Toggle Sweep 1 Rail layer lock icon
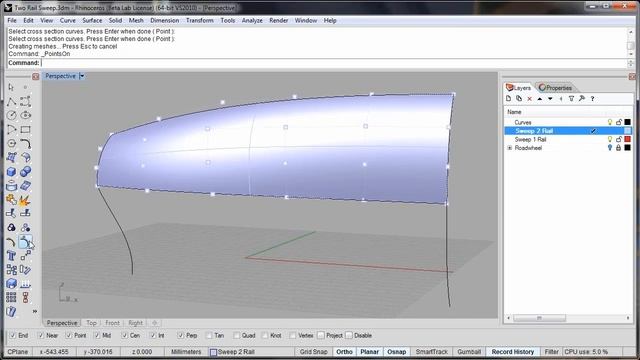640x360 pixels. pos(619,139)
